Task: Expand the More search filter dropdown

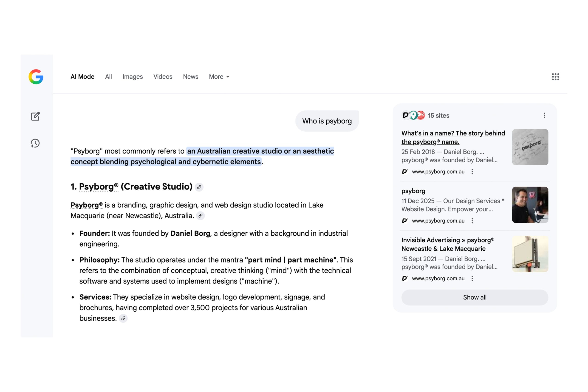Action: coord(219,77)
